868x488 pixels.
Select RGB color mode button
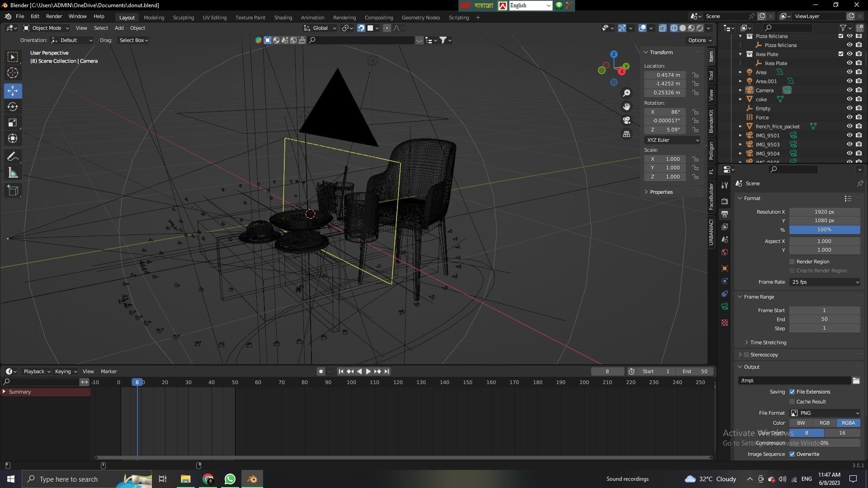pyautogui.click(x=824, y=423)
